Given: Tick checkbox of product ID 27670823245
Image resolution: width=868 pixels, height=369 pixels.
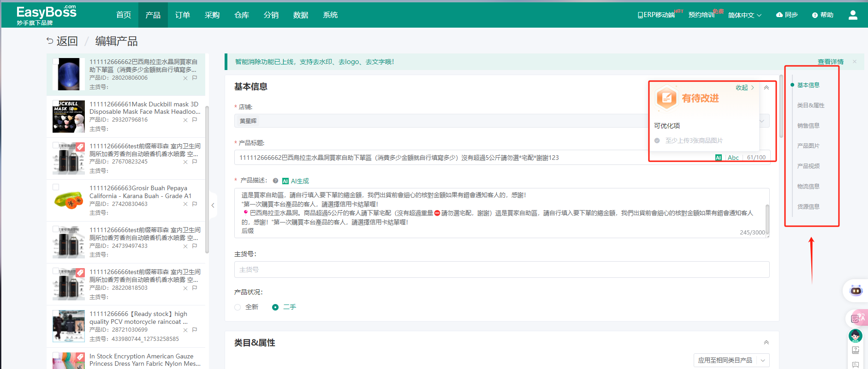Looking at the screenshot, I should [x=56, y=145].
